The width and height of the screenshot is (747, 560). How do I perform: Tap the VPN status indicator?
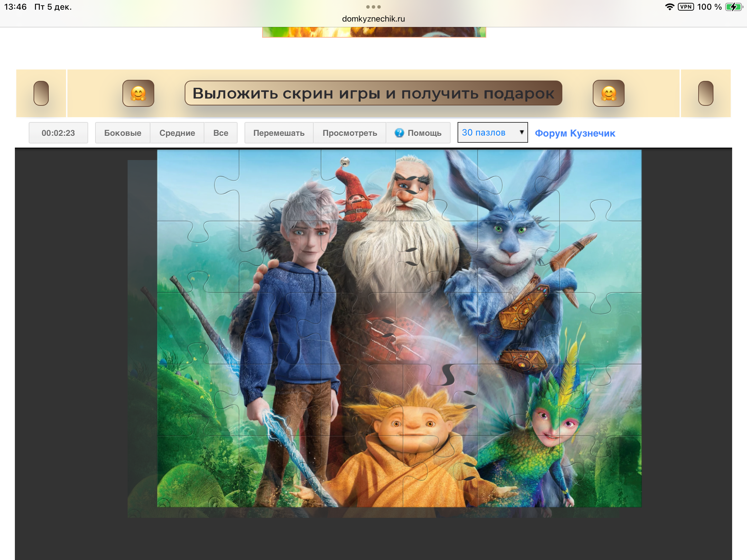pyautogui.click(x=685, y=7)
